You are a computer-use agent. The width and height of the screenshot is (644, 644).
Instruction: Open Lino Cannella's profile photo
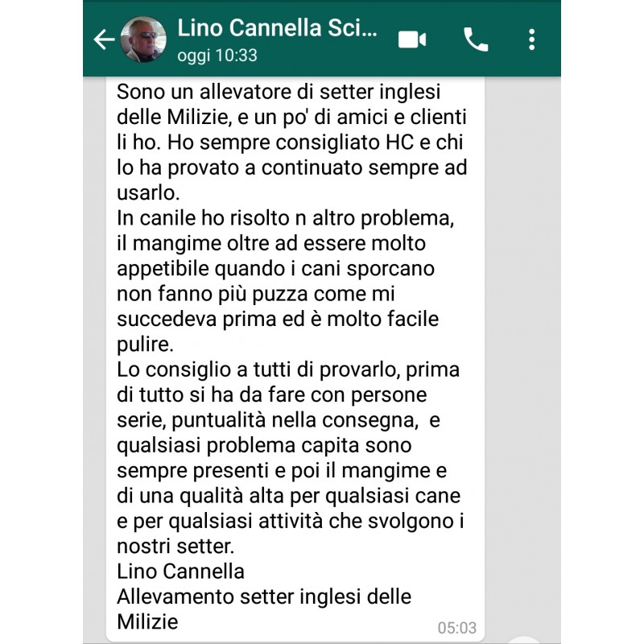pyautogui.click(x=143, y=39)
